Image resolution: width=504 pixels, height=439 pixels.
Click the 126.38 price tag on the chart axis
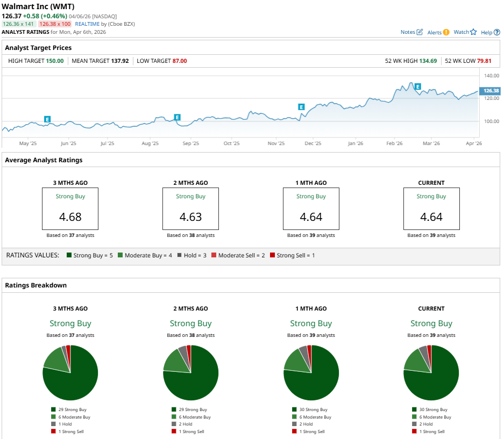click(491, 91)
